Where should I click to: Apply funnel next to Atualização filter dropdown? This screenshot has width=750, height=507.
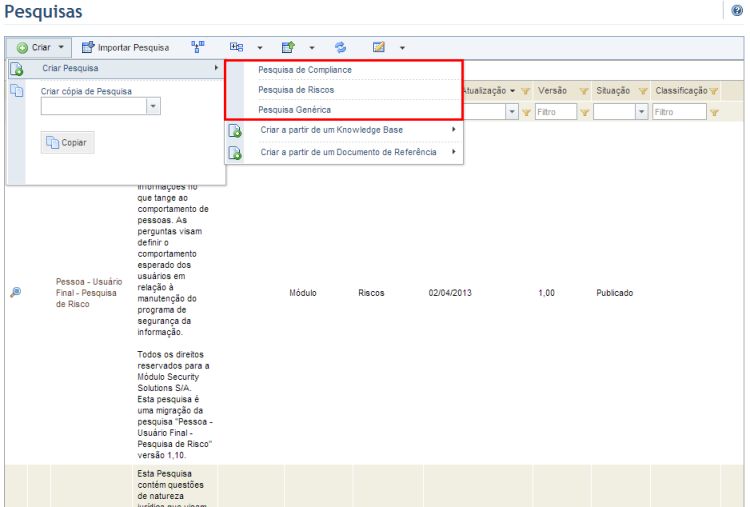click(526, 112)
